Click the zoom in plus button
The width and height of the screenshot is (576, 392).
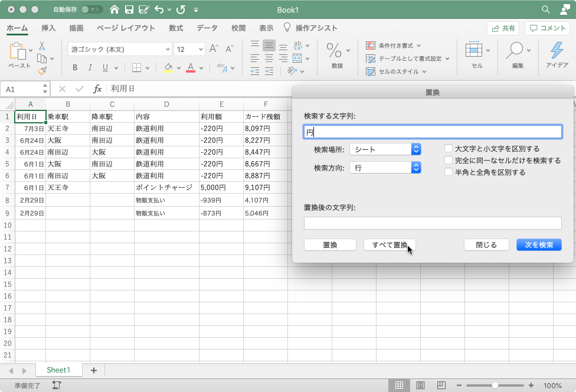coord(531,386)
